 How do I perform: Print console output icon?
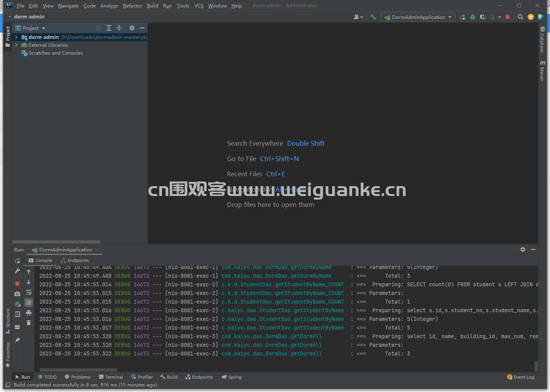tap(29, 313)
